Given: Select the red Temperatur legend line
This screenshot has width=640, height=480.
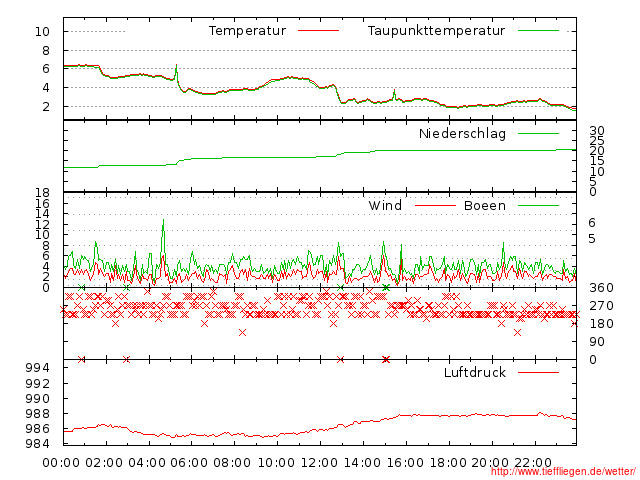Looking at the screenshot, I should click(x=318, y=31).
